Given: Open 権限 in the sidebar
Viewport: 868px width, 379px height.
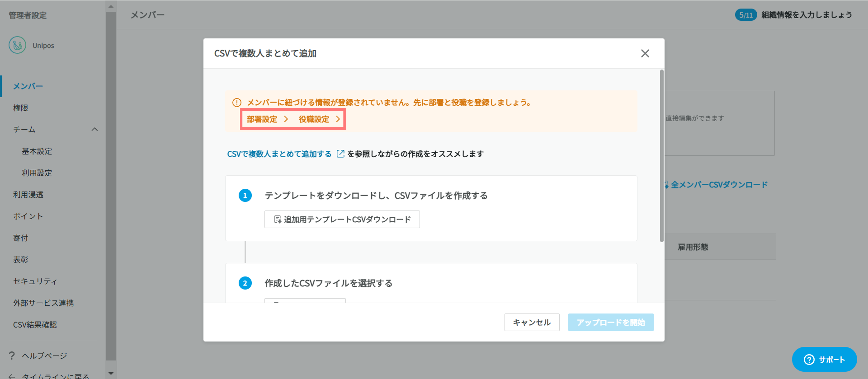Looking at the screenshot, I should pyautogui.click(x=21, y=108).
